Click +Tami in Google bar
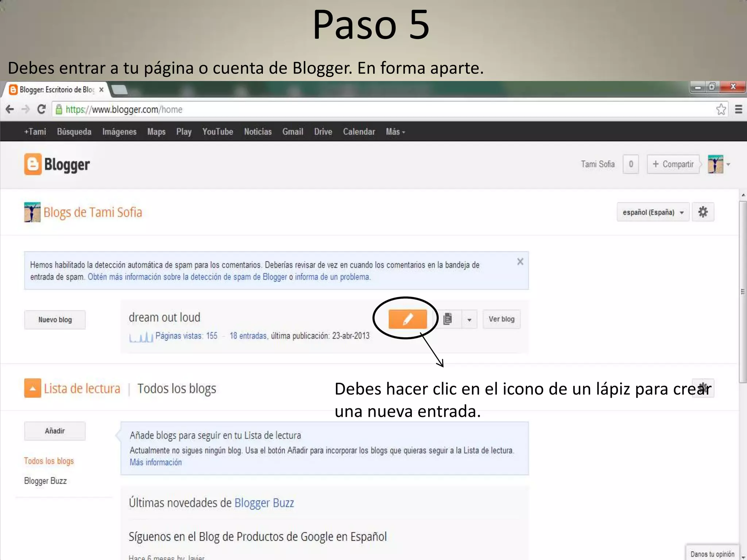The width and height of the screenshot is (747, 560). 35,132
